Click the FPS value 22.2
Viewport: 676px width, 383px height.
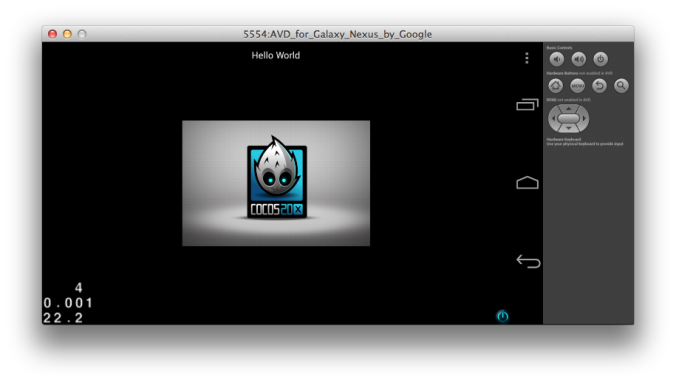pyautogui.click(x=63, y=318)
